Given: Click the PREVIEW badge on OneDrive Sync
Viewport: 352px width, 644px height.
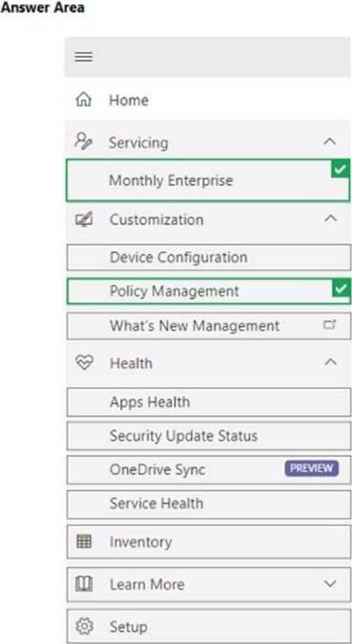Looking at the screenshot, I should click(x=312, y=468).
